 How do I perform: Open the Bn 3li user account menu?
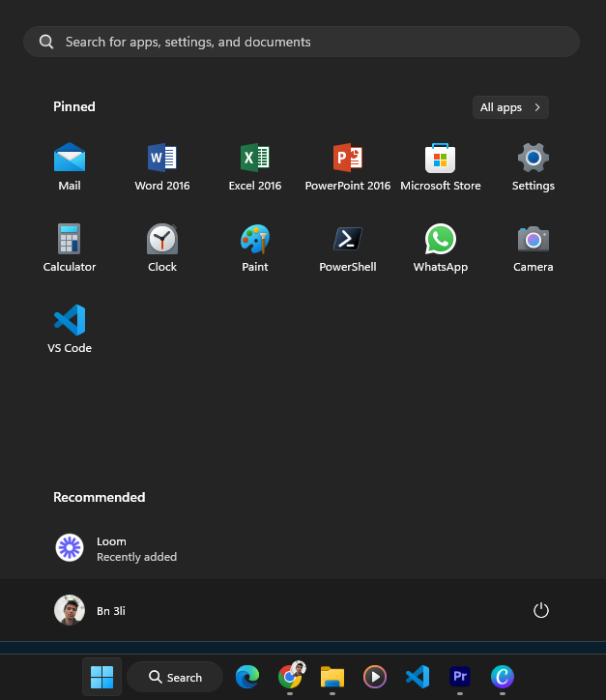tap(90, 610)
